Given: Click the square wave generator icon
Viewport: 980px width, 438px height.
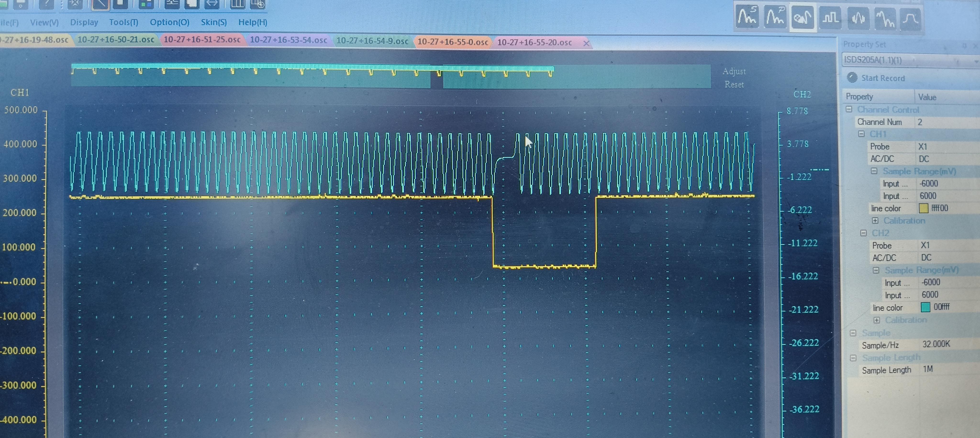Looking at the screenshot, I should coord(830,18).
